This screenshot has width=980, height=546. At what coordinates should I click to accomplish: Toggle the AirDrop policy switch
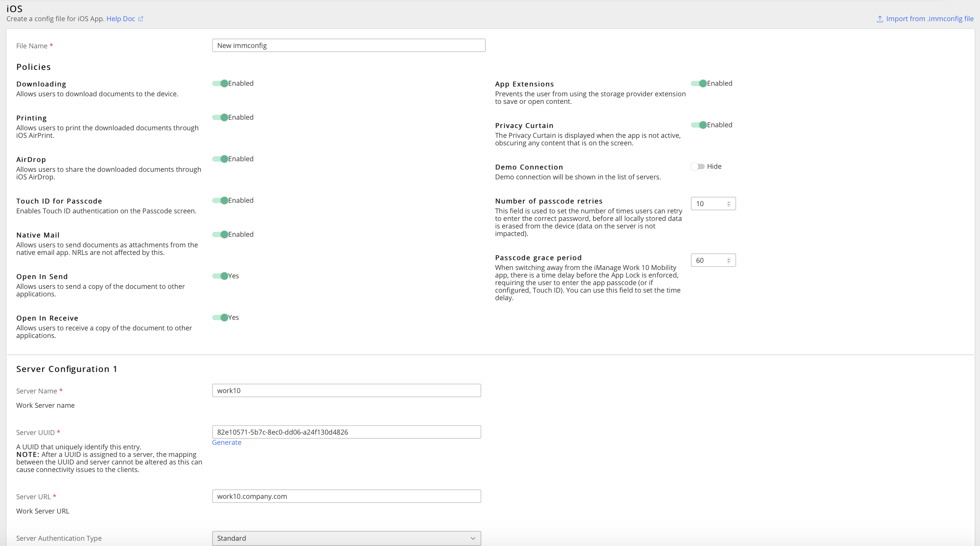pyautogui.click(x=220, y=159)
